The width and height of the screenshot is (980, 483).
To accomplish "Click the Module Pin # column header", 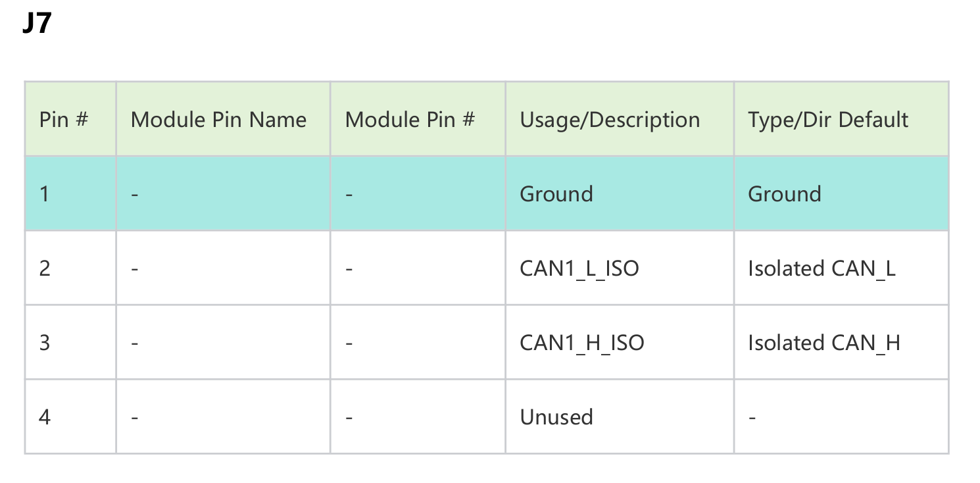I will [x=410, y=120].
